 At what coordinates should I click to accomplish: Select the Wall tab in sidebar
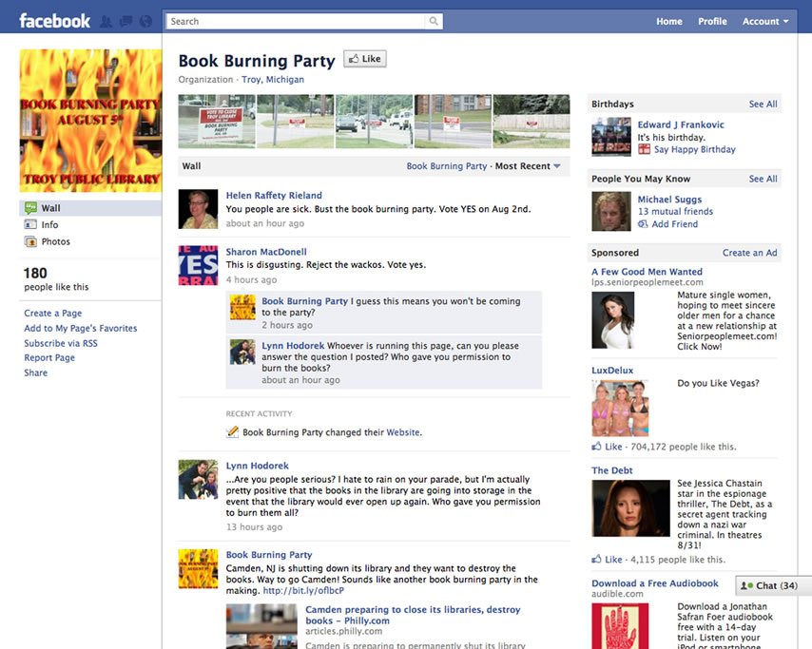(49, 208)
